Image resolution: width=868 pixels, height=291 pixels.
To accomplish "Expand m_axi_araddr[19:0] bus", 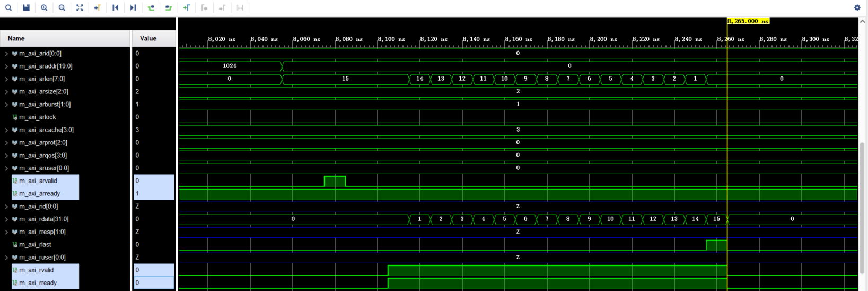I will 6,66.
